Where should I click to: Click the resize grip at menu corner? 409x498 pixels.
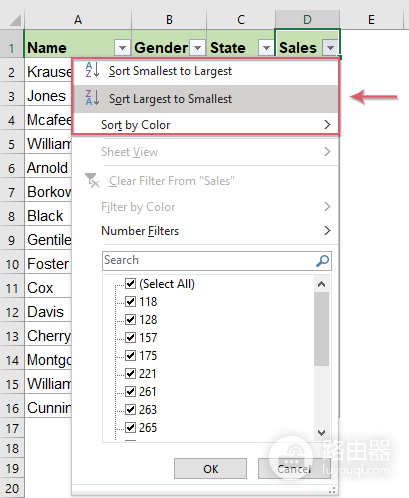coord(332,490)
